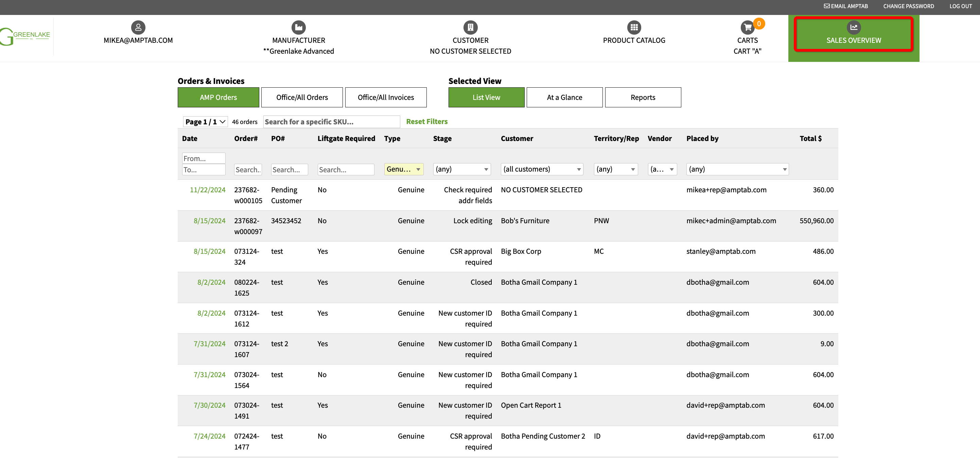Open the 11/22/2024 order date link

(207, 190)
